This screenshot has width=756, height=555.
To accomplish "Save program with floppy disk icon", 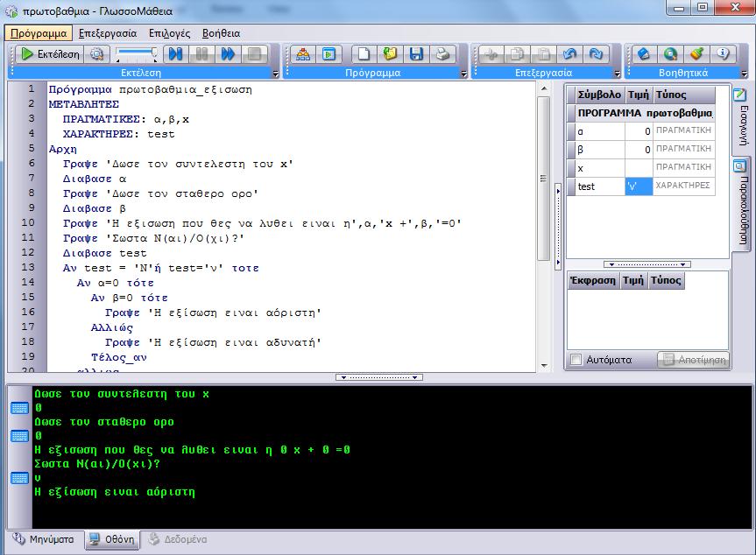I will coord(415,54).
